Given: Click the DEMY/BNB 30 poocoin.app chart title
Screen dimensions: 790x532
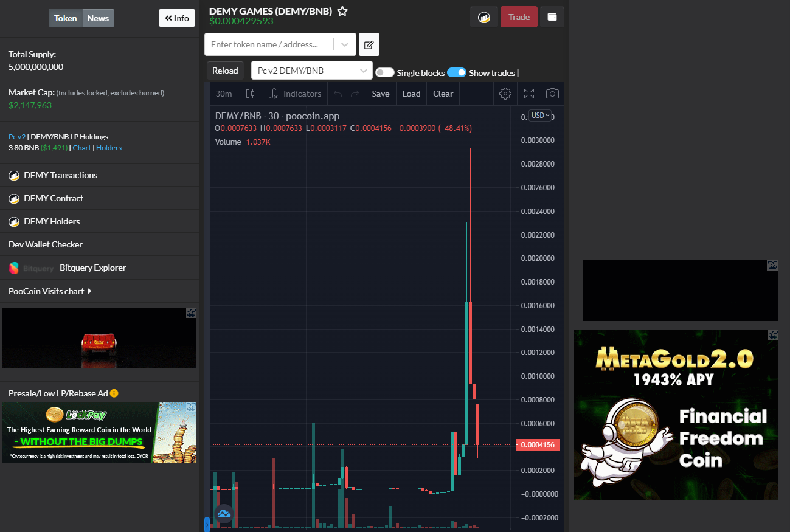Looking at the screenshot, I should pyautogui.click(x=277, y=116).
